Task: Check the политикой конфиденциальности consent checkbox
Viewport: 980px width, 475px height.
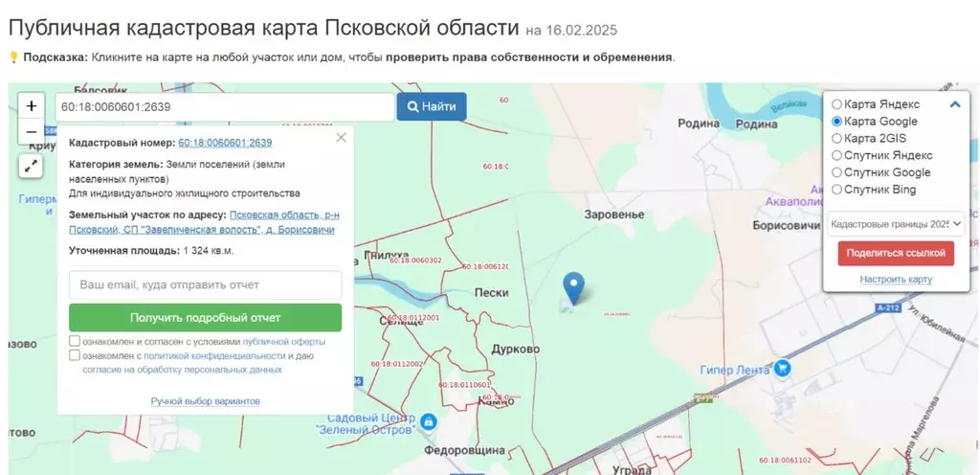Action: (75, 355)
